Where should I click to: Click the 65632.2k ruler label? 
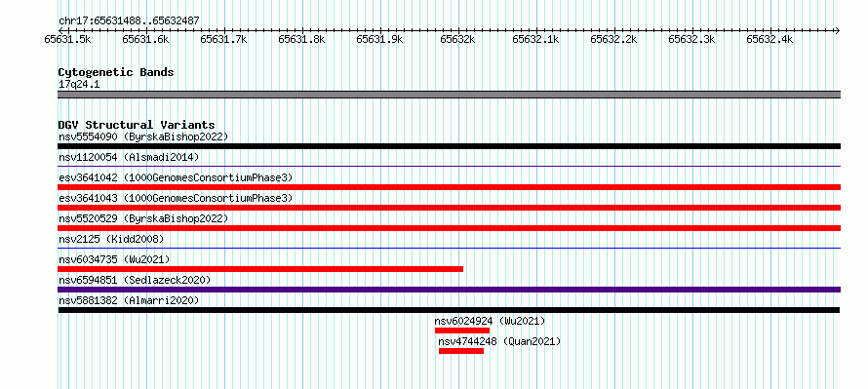coord(613,39)
